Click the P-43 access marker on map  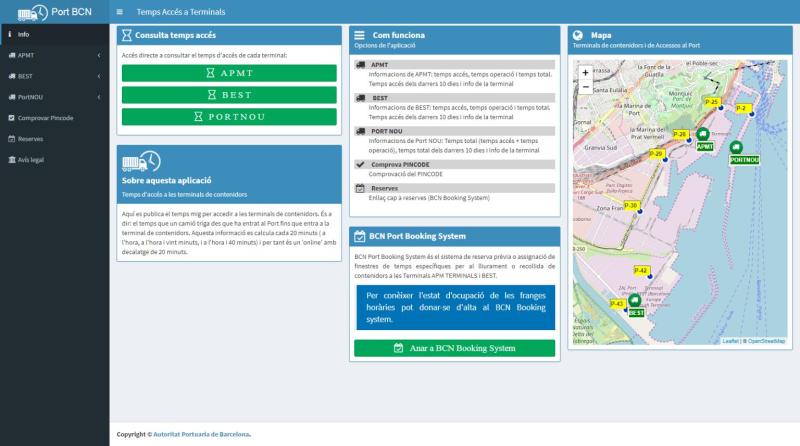(617, 304)
